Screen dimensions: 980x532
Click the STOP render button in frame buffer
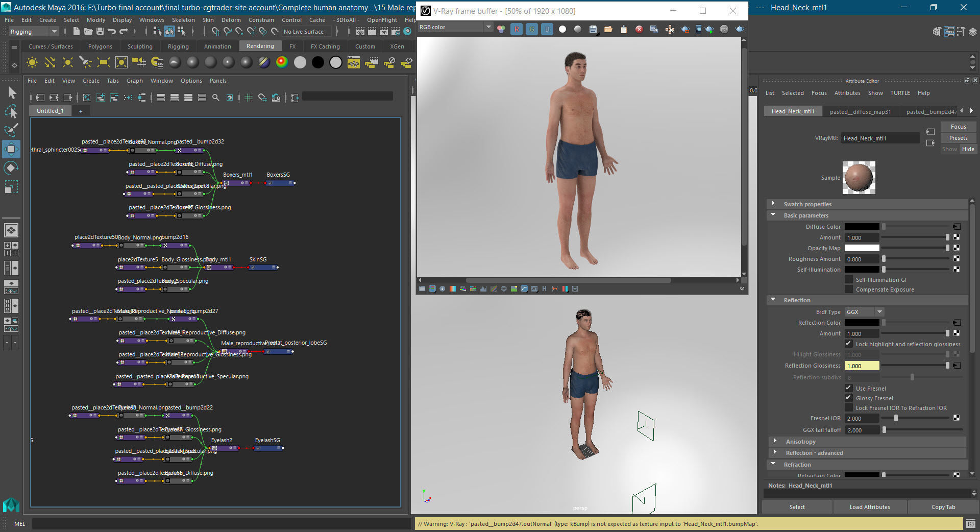[x=724, y=29]
